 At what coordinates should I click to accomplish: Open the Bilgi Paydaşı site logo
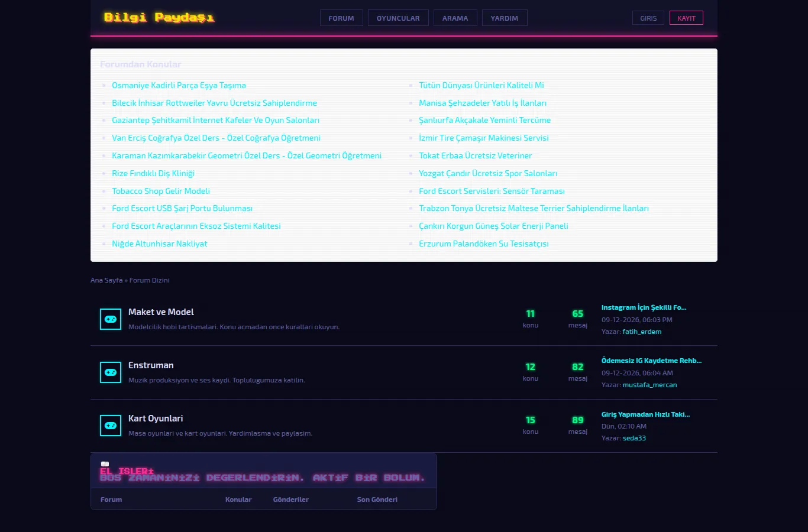click(159, 18)
